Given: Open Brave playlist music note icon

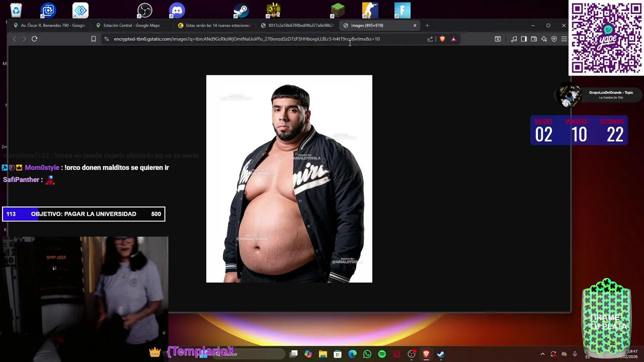Looking at the screenshot, I should 514,39.
